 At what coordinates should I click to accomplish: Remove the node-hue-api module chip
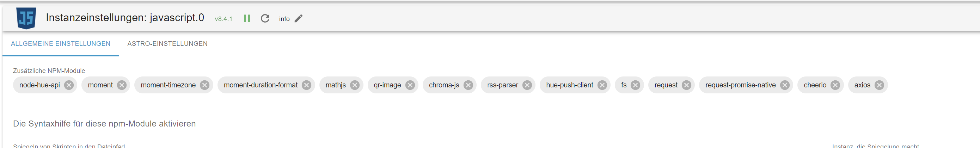point(69,85)
